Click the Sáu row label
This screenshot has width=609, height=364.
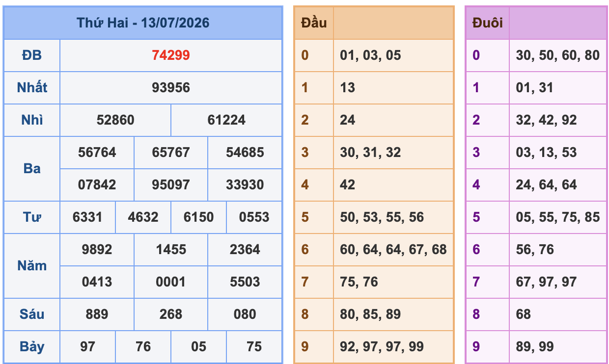[x=32, y=314]
